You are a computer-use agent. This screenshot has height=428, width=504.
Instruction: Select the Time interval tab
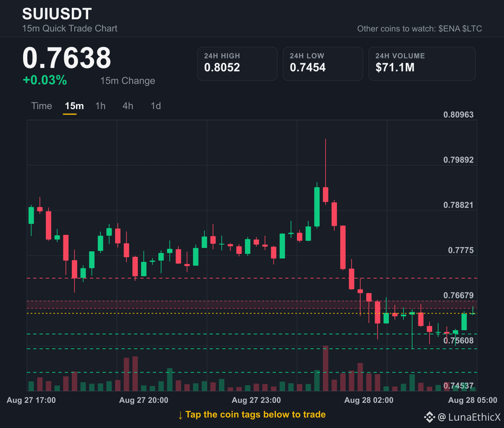click(x=42, y=106)
